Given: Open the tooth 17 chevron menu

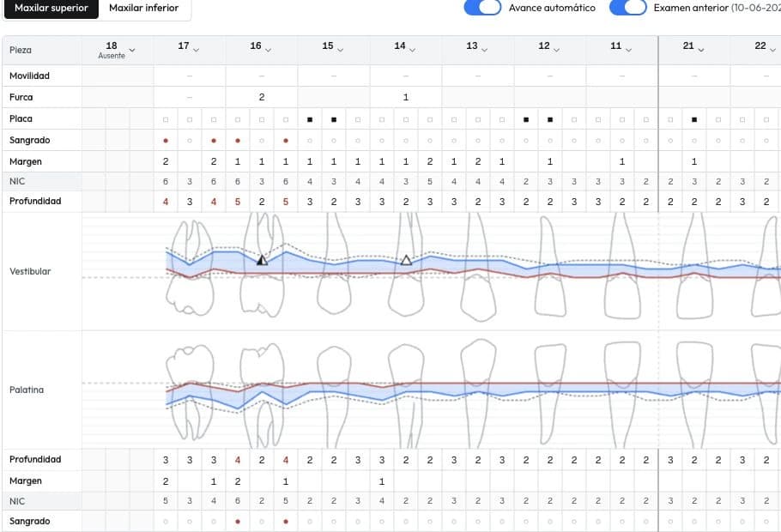Looking at the screenshot, I should tap(197, 50).
